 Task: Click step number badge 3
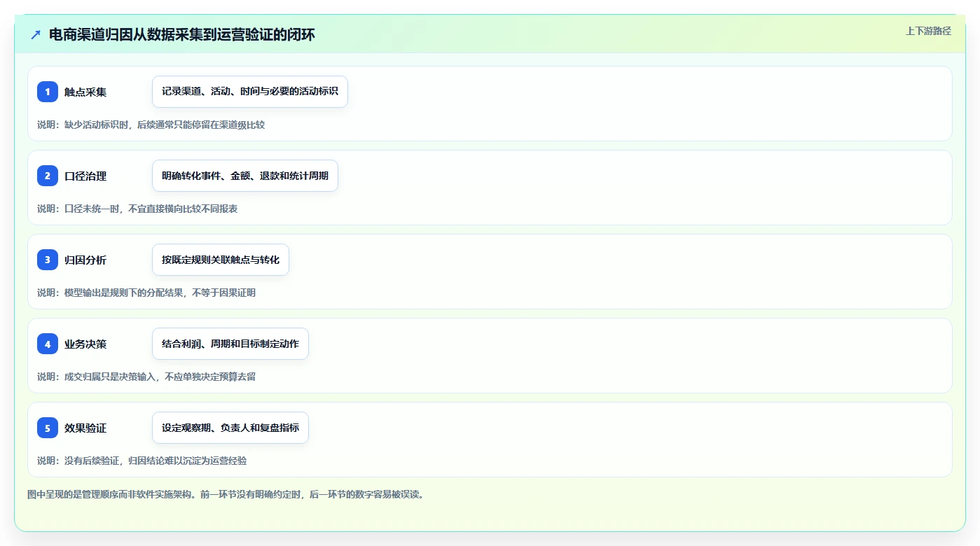(48, 260)
